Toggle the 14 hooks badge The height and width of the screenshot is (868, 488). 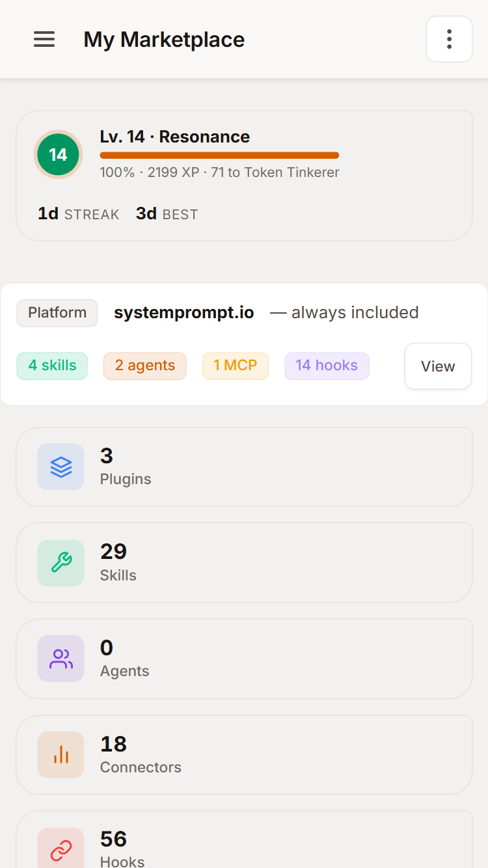[x=327, y=366]
